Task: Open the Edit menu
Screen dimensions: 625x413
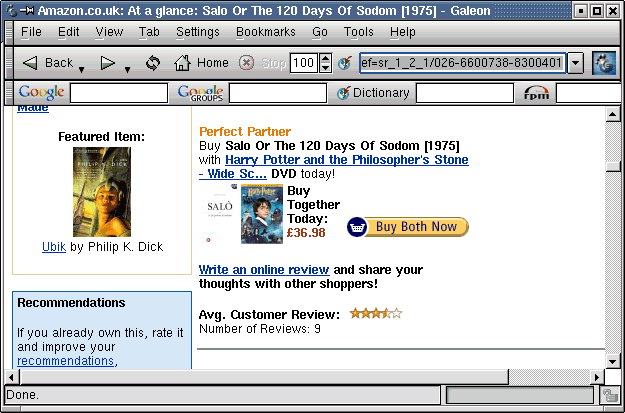Action: point(69,32)
